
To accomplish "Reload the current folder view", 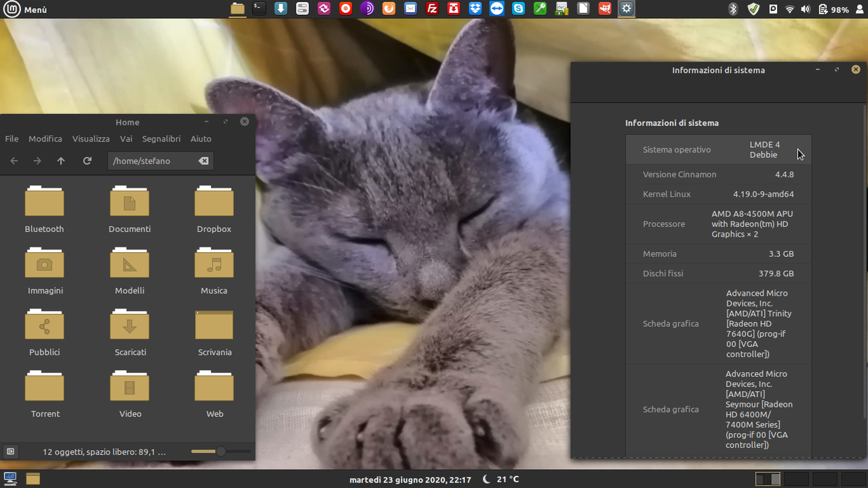I will point(87,161).
